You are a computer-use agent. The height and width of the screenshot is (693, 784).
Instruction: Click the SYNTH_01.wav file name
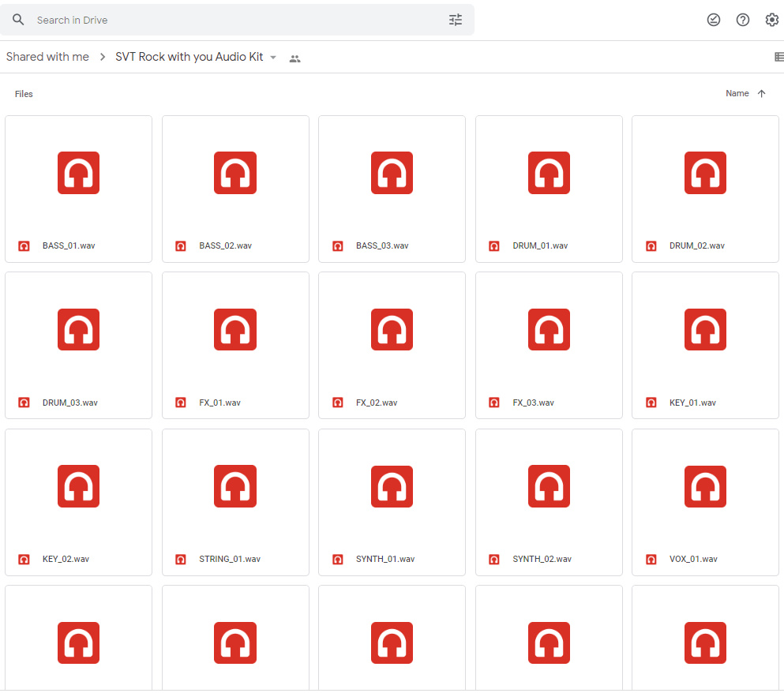click(385, 559)
